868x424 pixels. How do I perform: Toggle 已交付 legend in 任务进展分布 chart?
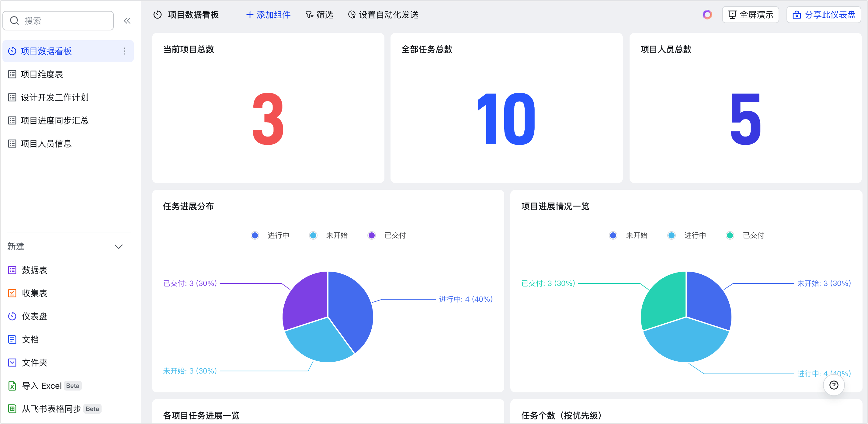387,235
